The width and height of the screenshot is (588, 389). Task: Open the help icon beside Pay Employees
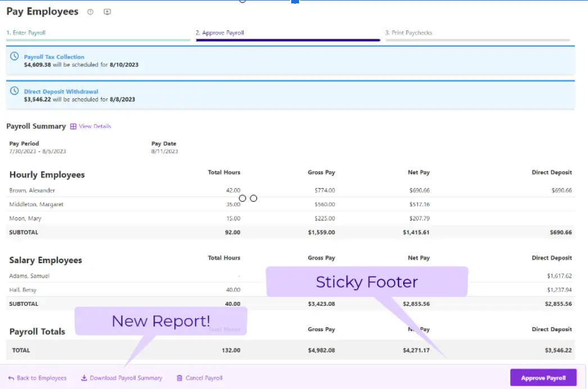click(x=90, y=12)
